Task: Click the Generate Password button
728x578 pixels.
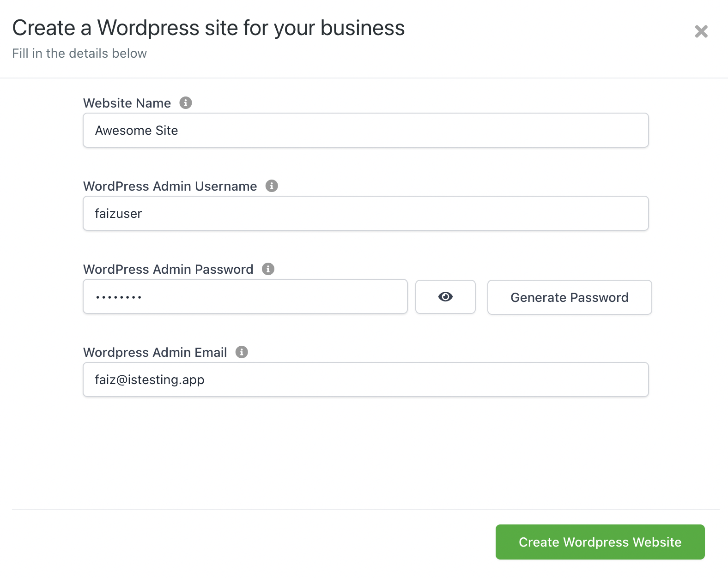Action: click(x=569, y=297)
